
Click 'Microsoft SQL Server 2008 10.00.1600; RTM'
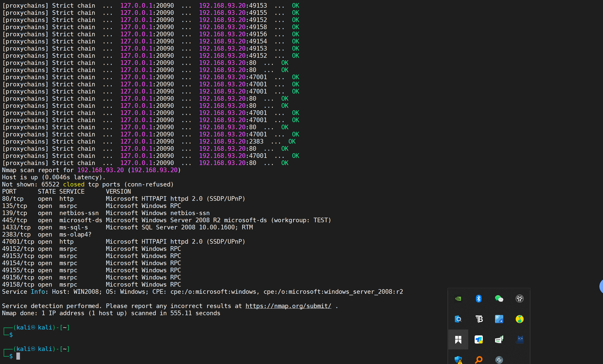[179, 227]
